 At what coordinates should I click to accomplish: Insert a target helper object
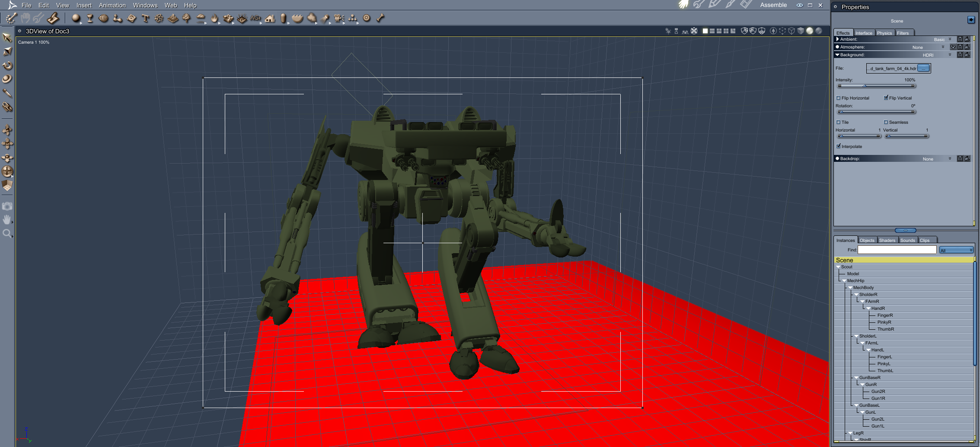click(x=367, y=18)
